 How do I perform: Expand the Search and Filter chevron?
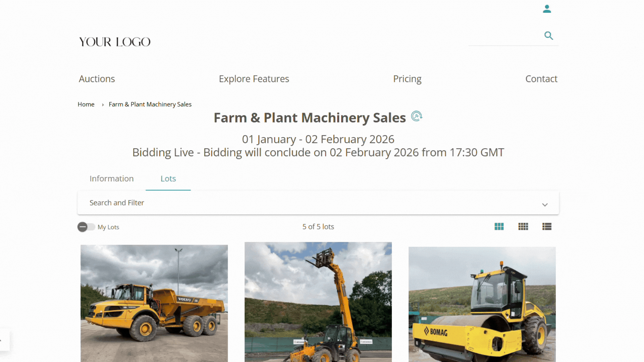pyautogui.click(x=545, y=204)
